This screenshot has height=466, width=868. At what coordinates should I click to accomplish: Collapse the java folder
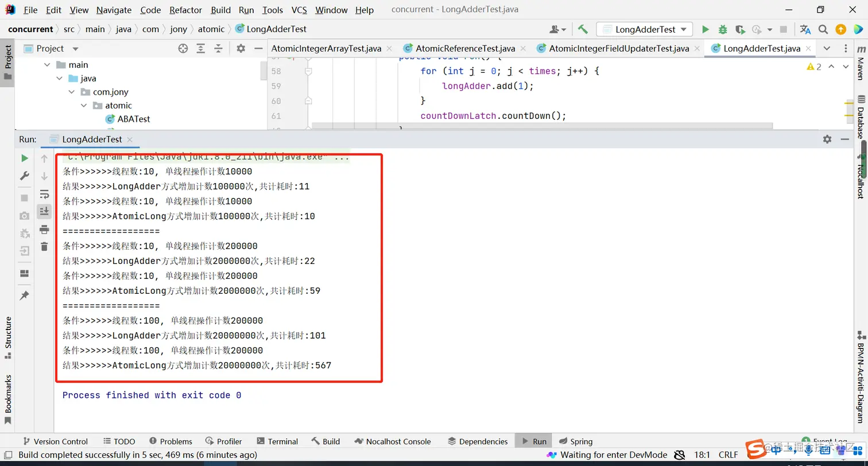tap(59, 79)
